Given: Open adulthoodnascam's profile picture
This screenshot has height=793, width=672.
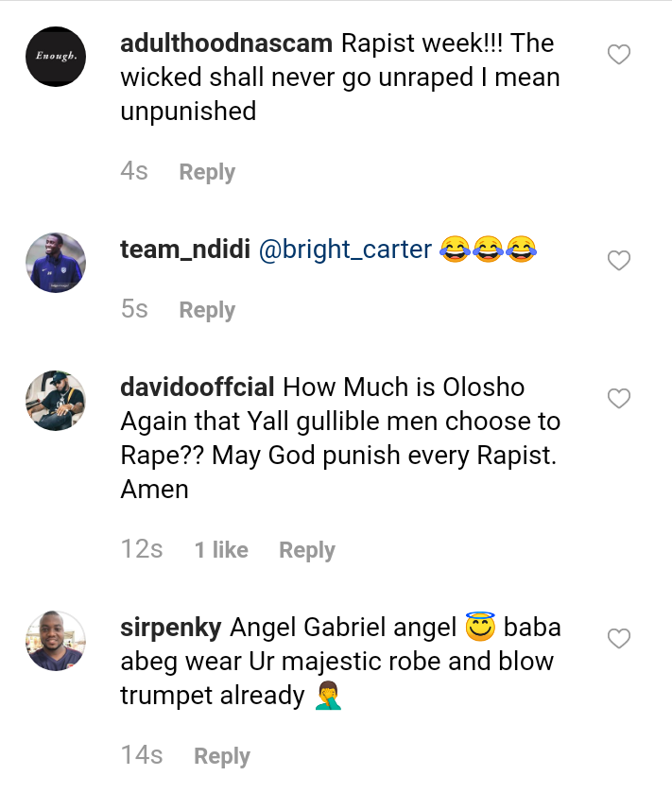Looking at the screenshot, I should click(56, 57).
